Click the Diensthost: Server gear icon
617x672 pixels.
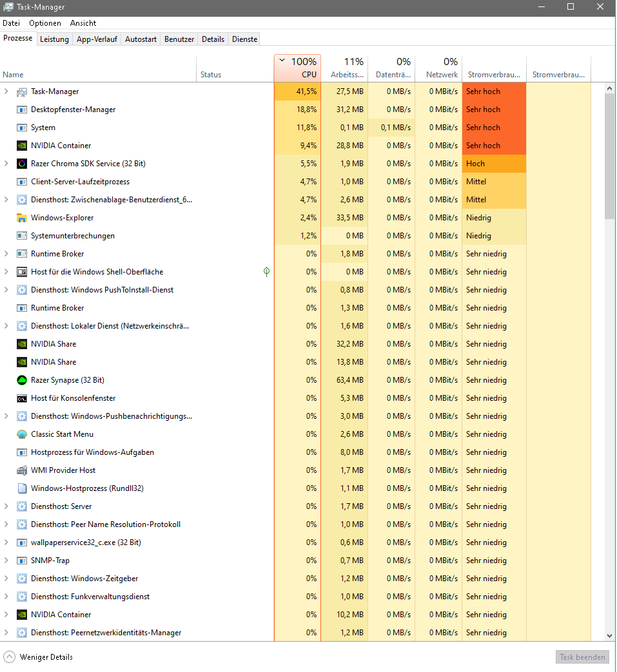pos(22,506)
